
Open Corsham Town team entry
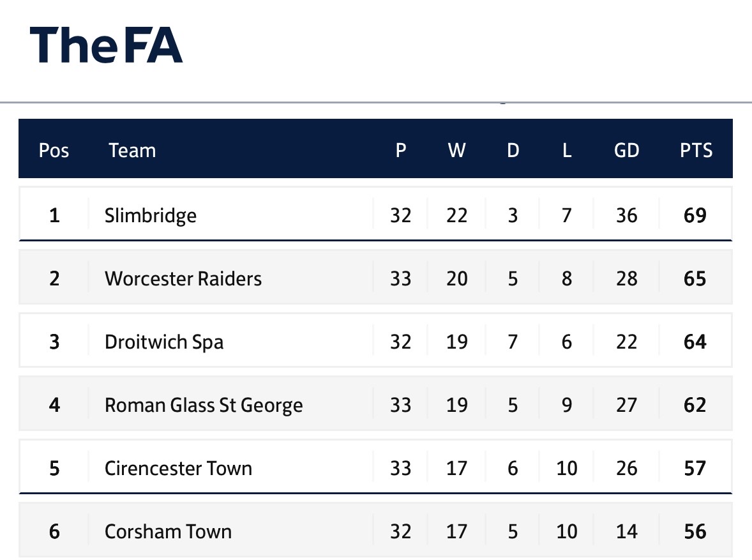pos(169,531)
